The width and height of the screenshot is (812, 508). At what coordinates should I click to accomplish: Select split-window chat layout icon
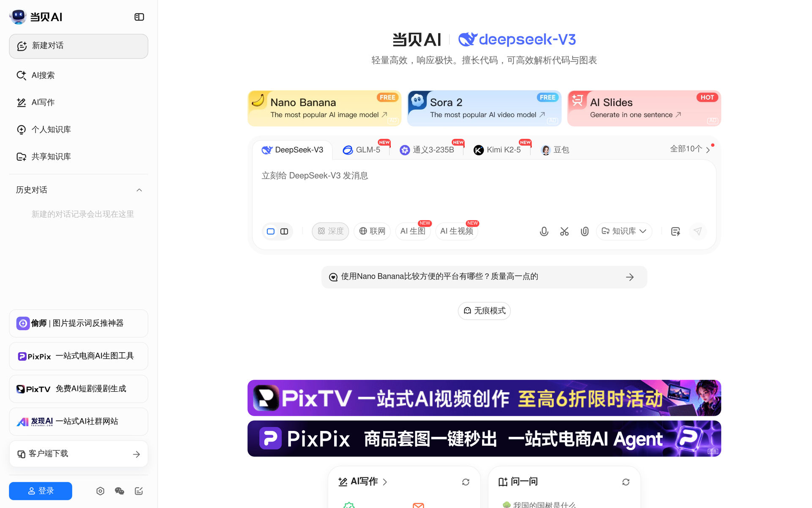(x=284, y=231)
